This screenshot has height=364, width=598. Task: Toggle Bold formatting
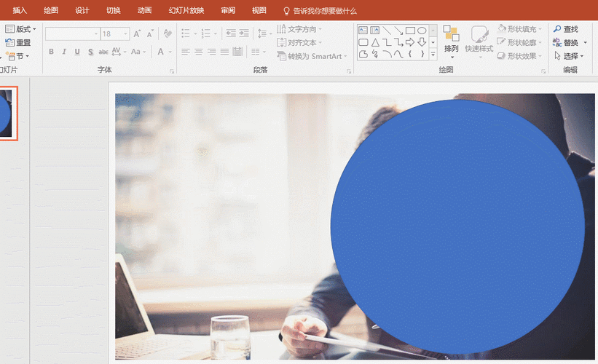tap(51, 52)
